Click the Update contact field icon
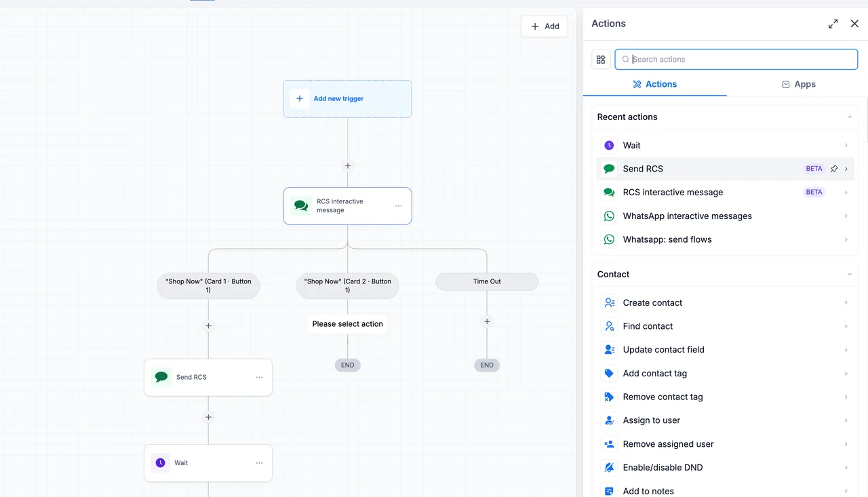The width and height of the screenshot is (868, 497). click(609, 350)
